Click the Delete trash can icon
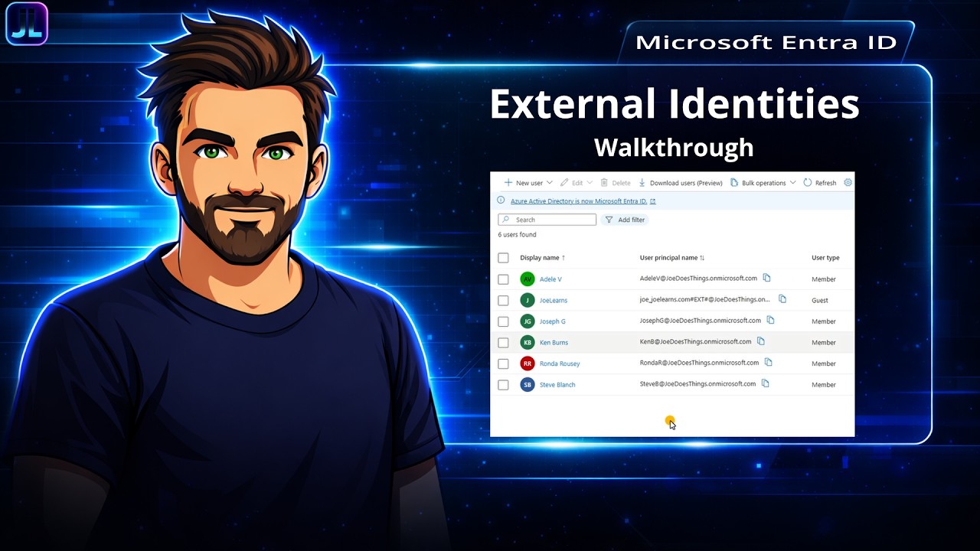This screenshot has width=980, height=551. [x=604, y=183]
